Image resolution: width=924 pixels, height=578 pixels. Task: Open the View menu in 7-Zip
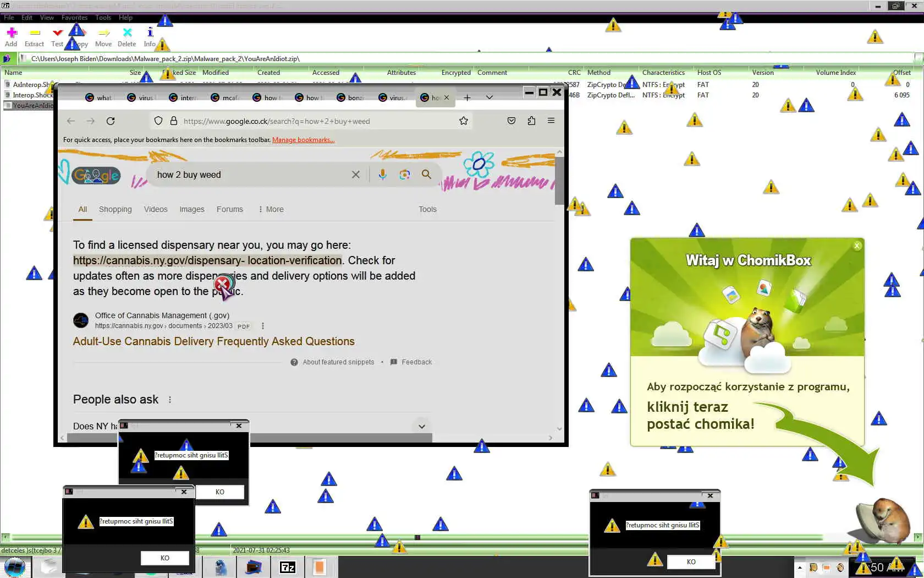(x=47, y=18)
